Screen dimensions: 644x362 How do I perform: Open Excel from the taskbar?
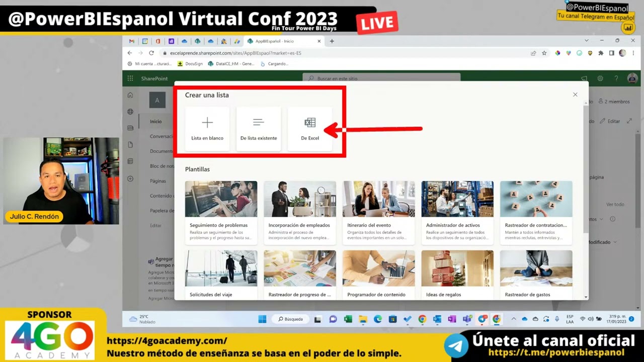(348, 319)
